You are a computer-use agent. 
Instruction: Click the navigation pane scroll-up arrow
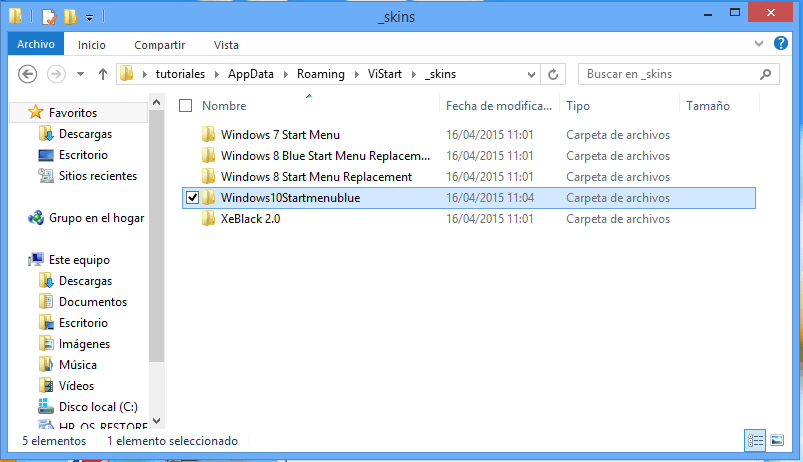click(x=157, y=102)
